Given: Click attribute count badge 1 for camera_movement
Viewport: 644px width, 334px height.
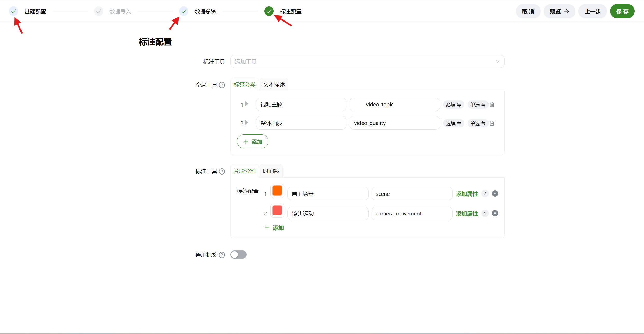Looking at the screenshot, I should pos(485,213).
